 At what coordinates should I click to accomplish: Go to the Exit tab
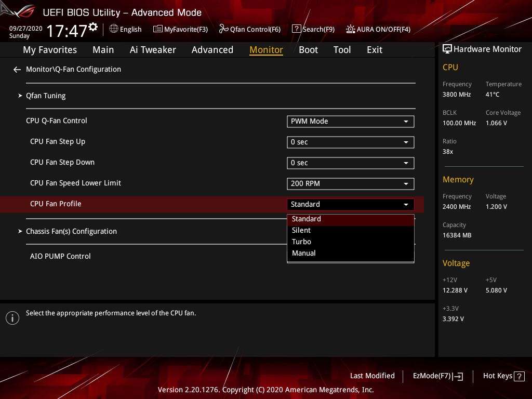coord(375,50)
